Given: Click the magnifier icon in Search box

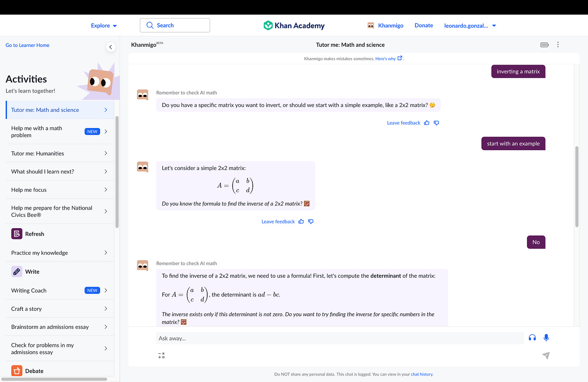Looking at the screenshot, I should click(150, 25).
